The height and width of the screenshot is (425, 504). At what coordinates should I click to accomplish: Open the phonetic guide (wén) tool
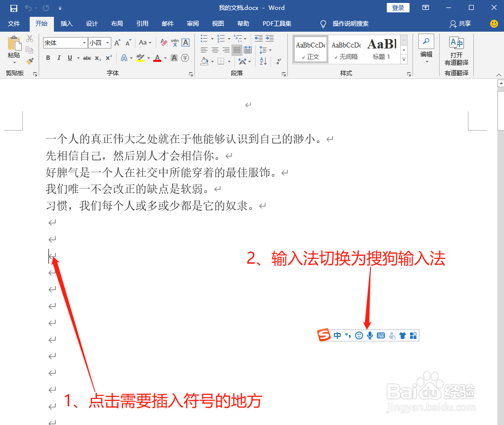click(175, 43)
